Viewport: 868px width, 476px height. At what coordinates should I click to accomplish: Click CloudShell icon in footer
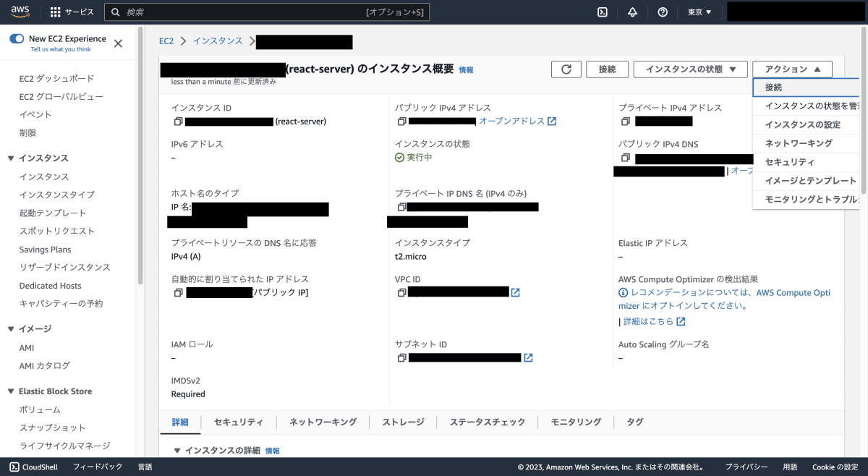[14, 467]
